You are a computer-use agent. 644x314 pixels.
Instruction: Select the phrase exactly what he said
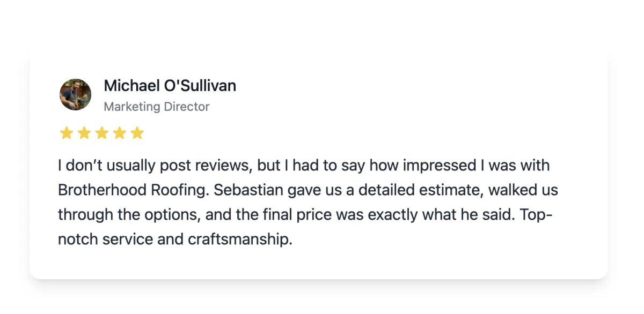click(x=441, y=215)
